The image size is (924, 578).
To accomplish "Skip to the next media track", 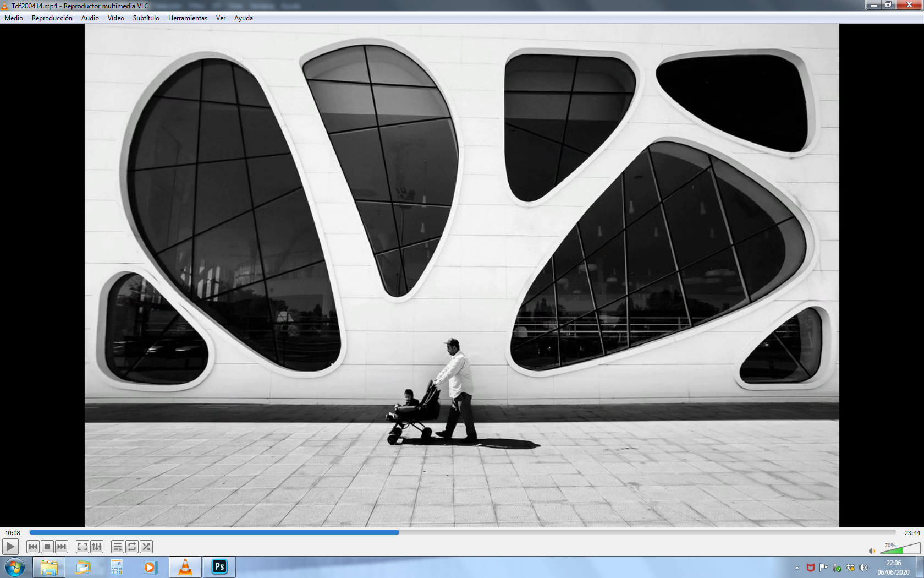I will tap(62, 547).
